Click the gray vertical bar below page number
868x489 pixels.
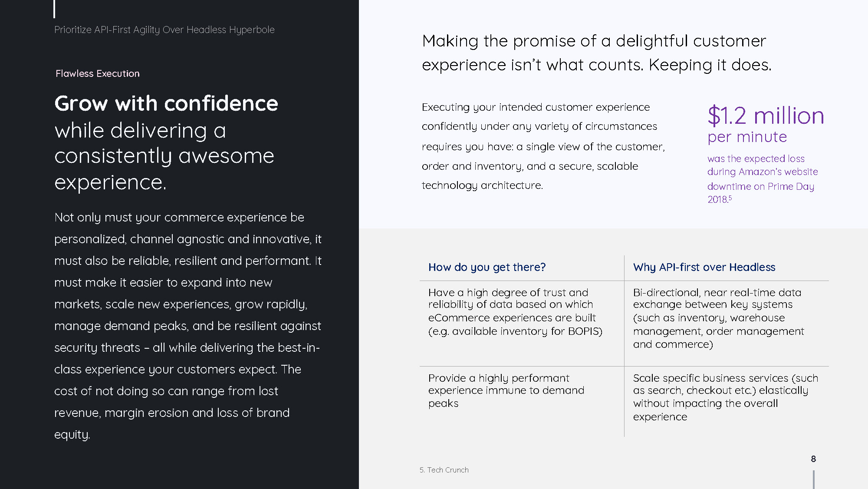tap(813, 479)
